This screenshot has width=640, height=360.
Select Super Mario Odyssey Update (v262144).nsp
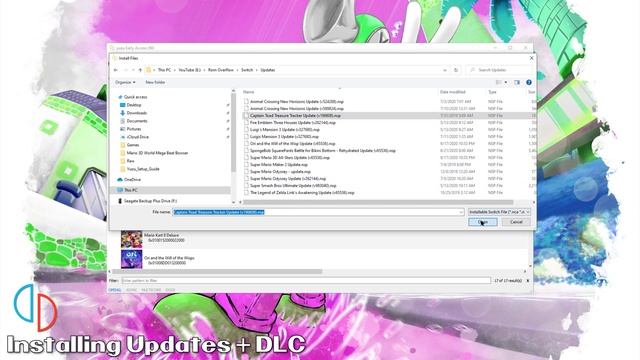coord(288,179)
